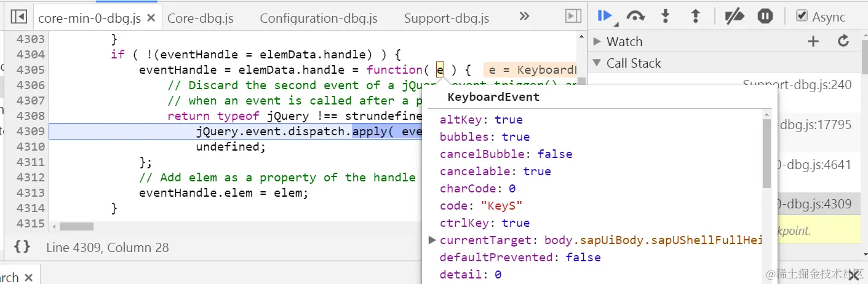Add a watch expression
The width and height of the screenshot is (868, 284).
pyautogui.click(x=813, y=41)
